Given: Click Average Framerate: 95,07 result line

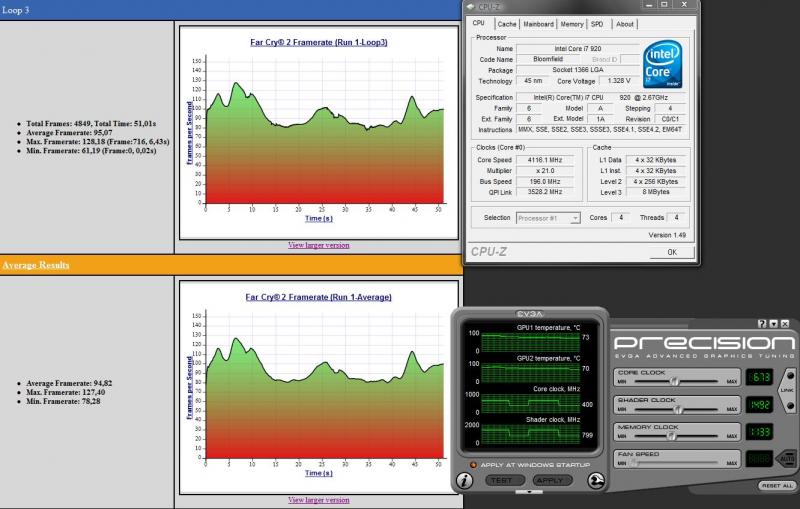Looking at the screenshot, I should 69,133.
